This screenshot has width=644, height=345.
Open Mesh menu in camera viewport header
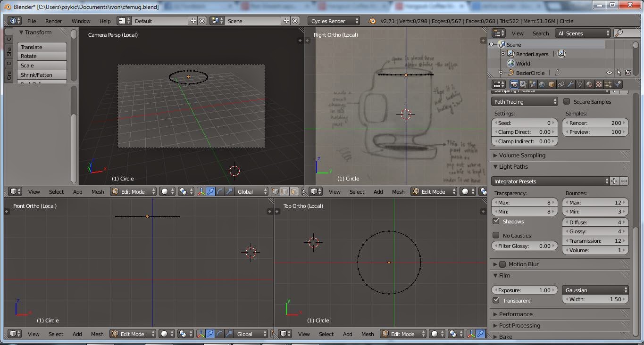(x=98, y=192)
